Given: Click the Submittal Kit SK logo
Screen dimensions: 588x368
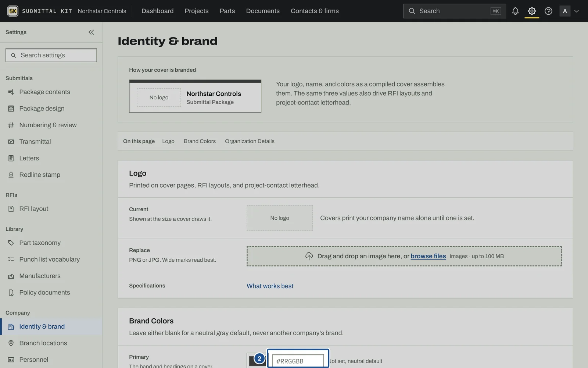Looking at the screenshot, I should tap(13, 11).
